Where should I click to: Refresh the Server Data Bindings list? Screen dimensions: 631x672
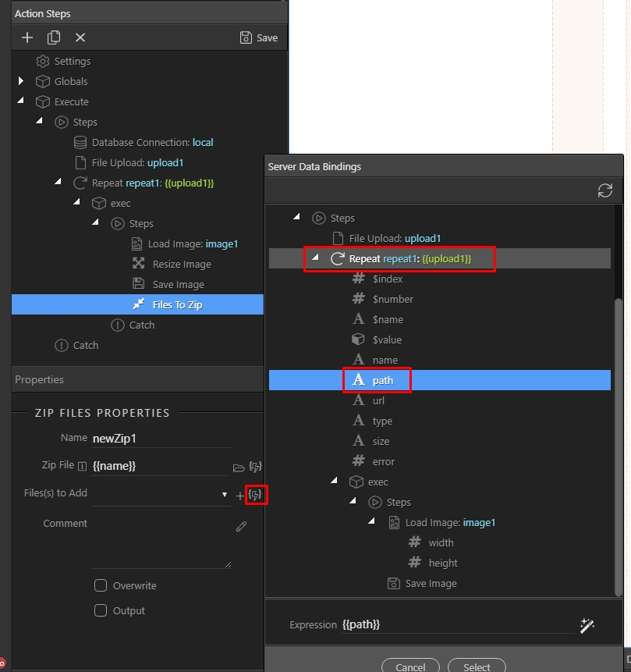[x=604, y=190]
